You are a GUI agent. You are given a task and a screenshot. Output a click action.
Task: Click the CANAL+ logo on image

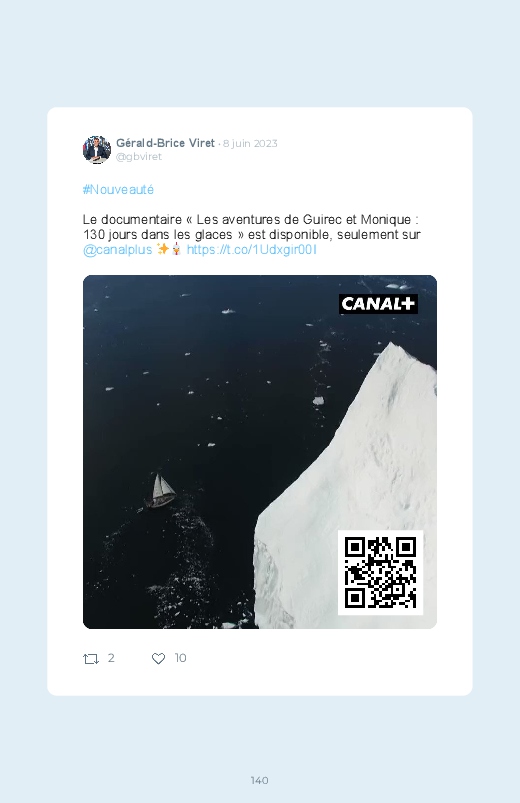378,304
